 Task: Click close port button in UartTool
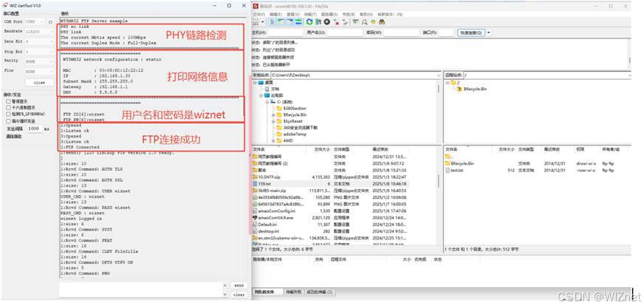click(39, 83)
